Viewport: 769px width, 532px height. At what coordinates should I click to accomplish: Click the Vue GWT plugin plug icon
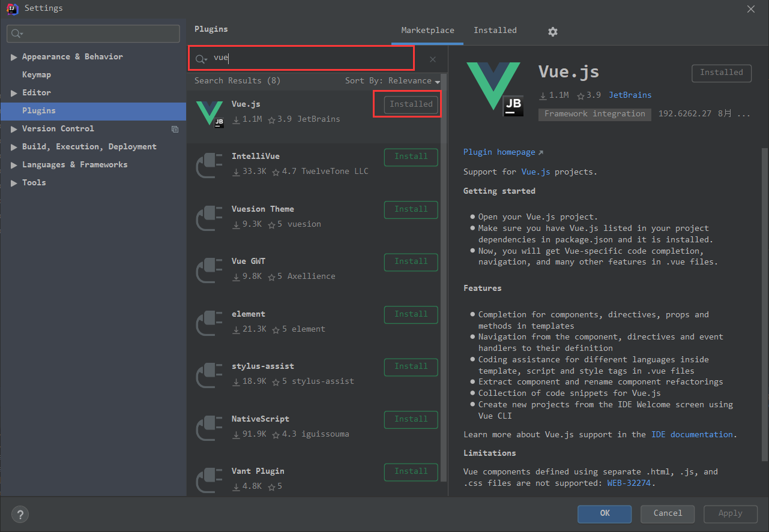(x=210, y=270)
